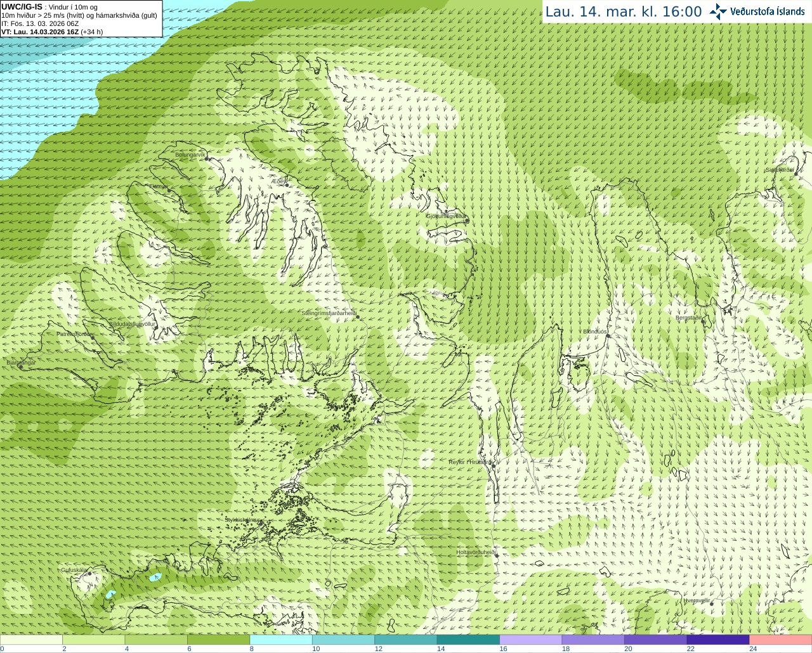Pick the light cyan 8–10 m/s swatch
812x653 pixels.
(281, 640)
